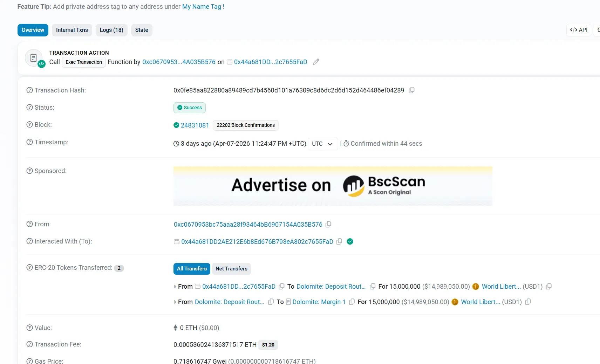Copy Dolomite: Deposit Rout... sender address in second transfer
The image size is (600, 364).
coord(271,302)
